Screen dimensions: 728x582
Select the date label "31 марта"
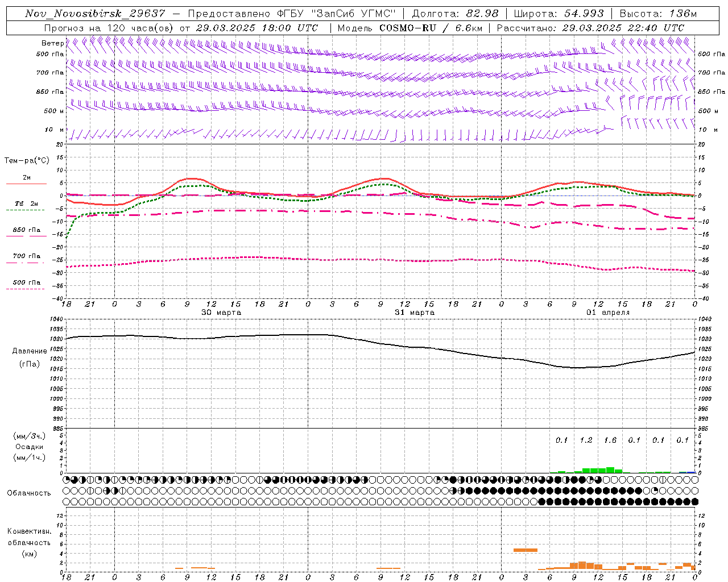415,313
